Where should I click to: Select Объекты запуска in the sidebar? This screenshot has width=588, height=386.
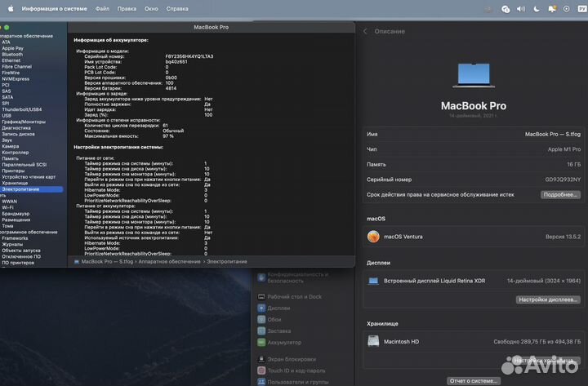click(21, 251)
